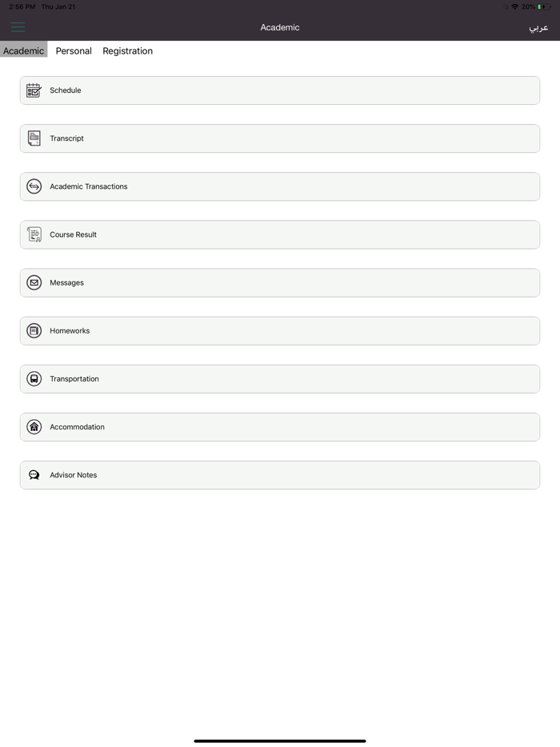
Task: Switch language to Arabic
Action: point(538,27)
